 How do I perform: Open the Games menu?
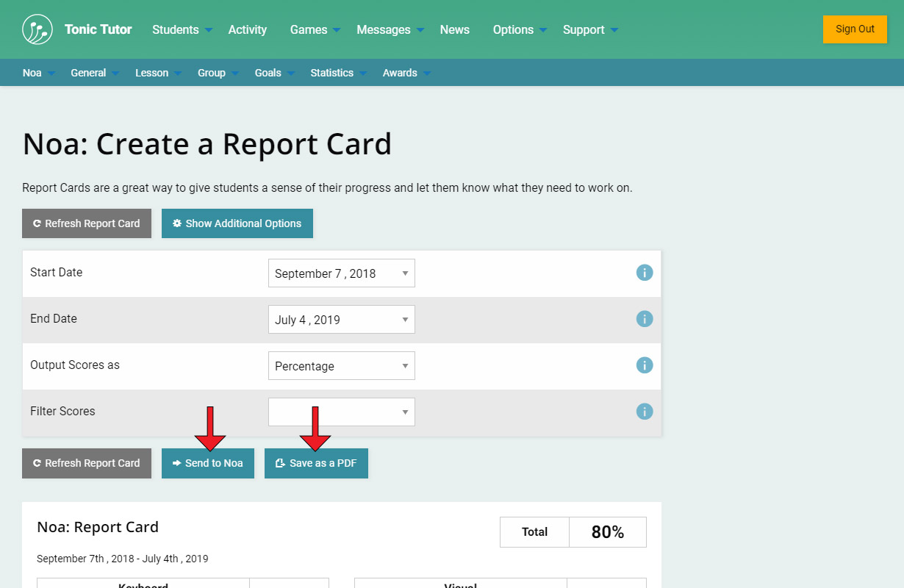coord(315,30)
